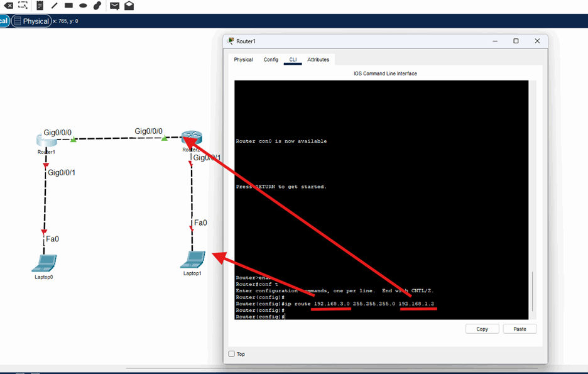Select the Router1 device on canvas

[x=46, y=141]
